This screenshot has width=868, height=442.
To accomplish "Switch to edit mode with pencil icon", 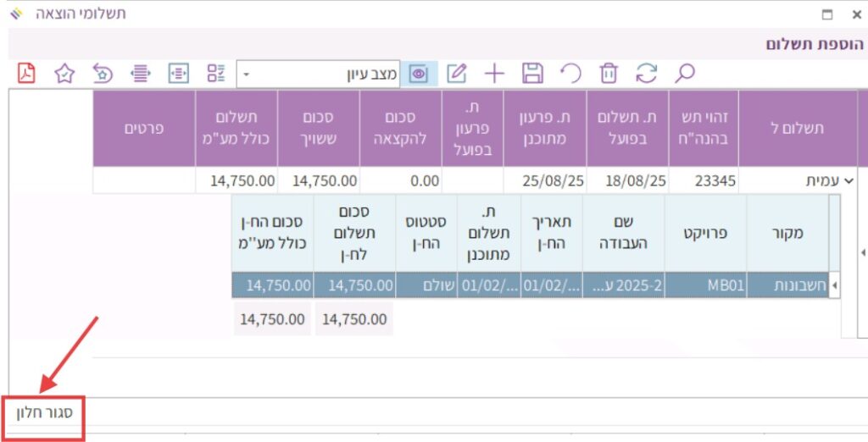I will (x=457, y=74).
